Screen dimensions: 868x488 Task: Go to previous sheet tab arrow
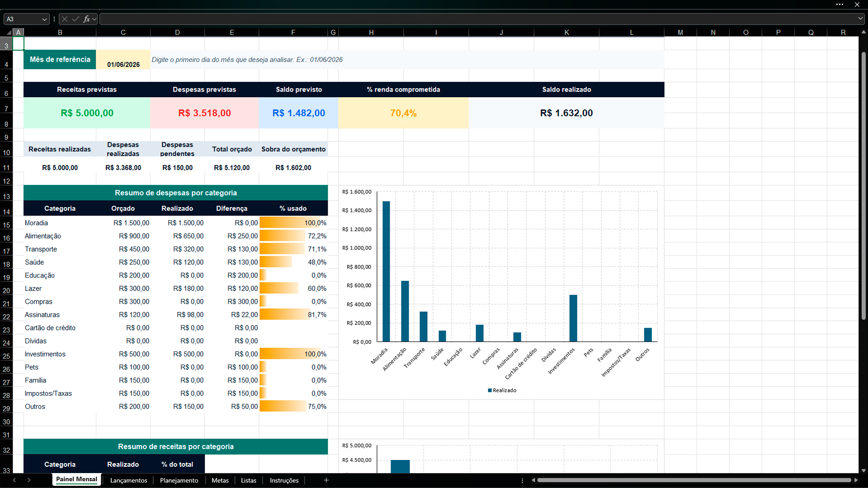click(14, 480)
